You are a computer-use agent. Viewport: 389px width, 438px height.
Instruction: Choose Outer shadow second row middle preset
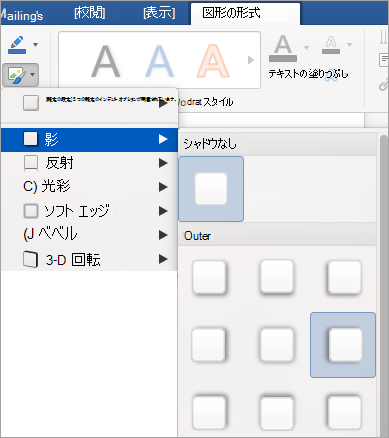tap(277, 345)
